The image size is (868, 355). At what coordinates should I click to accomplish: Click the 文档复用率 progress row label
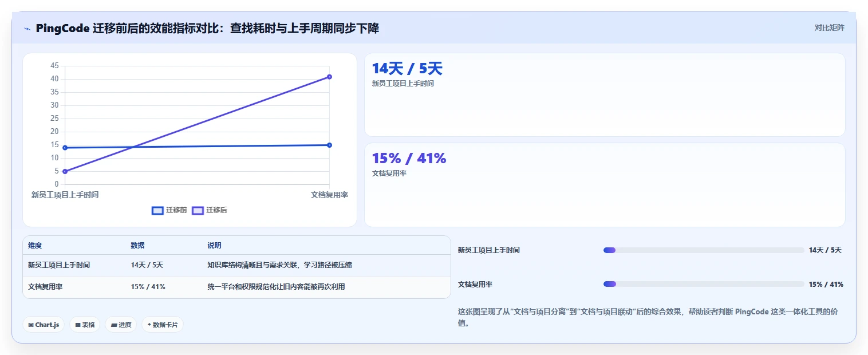tap(475, 284)
